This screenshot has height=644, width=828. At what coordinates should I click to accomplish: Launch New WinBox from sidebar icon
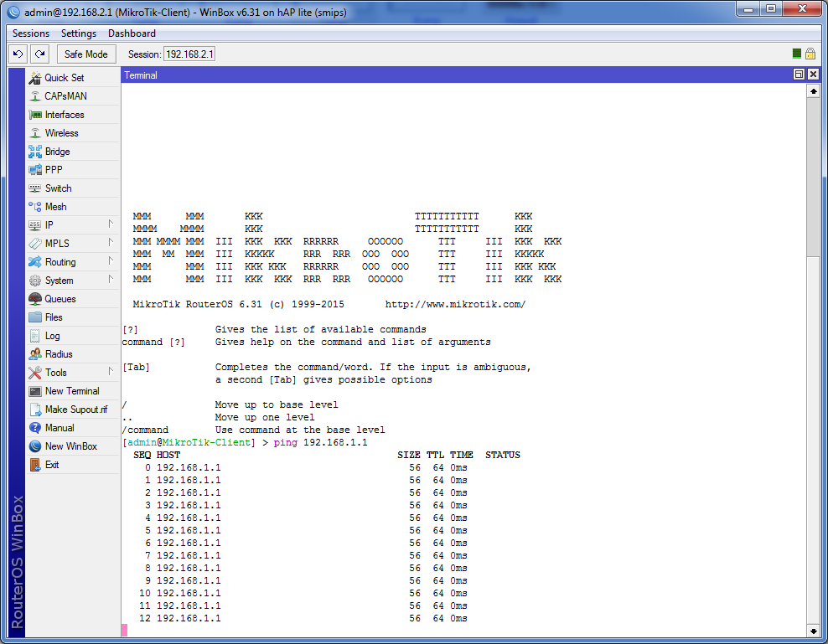click(x=35, y=446)
